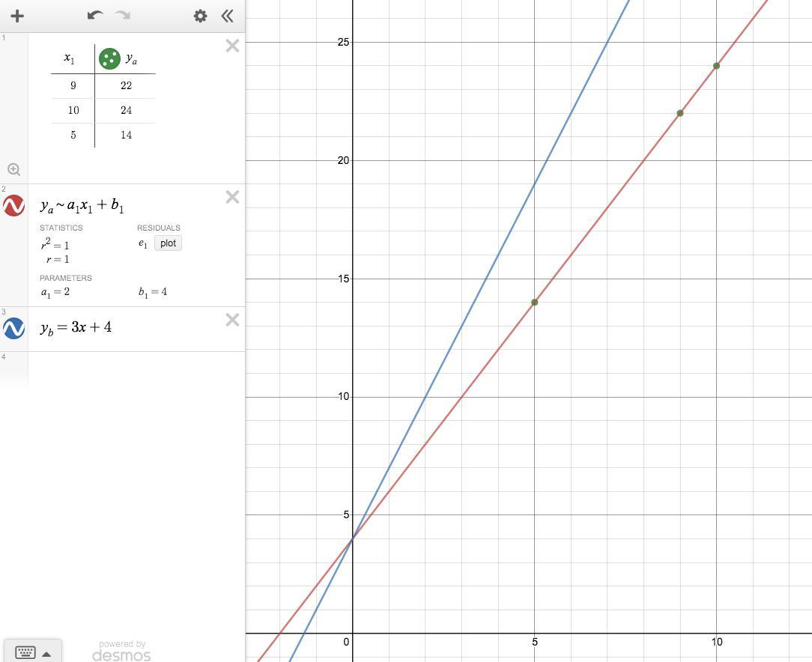The image size is (812, 662).
Task: Click the empty expression row 4
Action: [136, 369]
